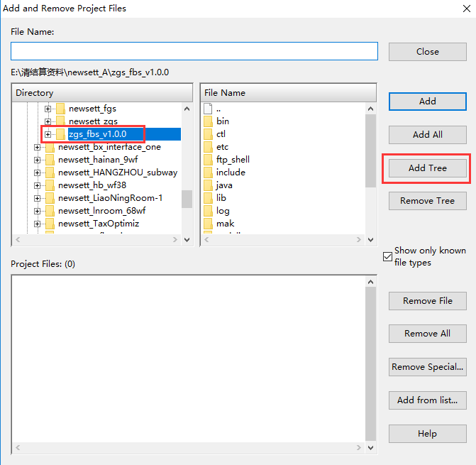476x465 pixels.
Task: Click the Close button
Action: tap(428, 52)
